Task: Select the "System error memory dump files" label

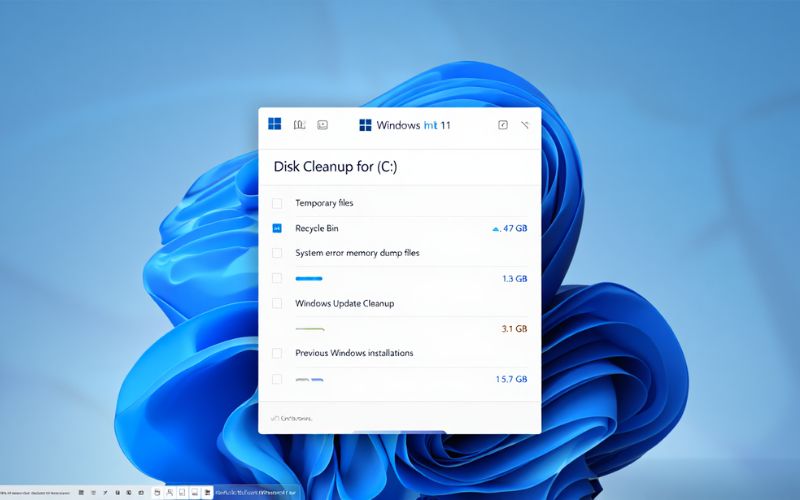Action: pos(357,253)
